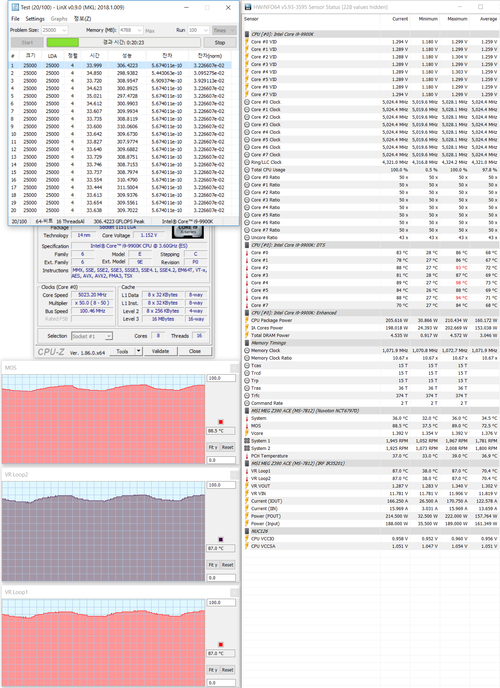This screenshot has height=688, width=500.
Task: Click the 100.0 maximum field in VR Loop1 graph
Action: 221,603
